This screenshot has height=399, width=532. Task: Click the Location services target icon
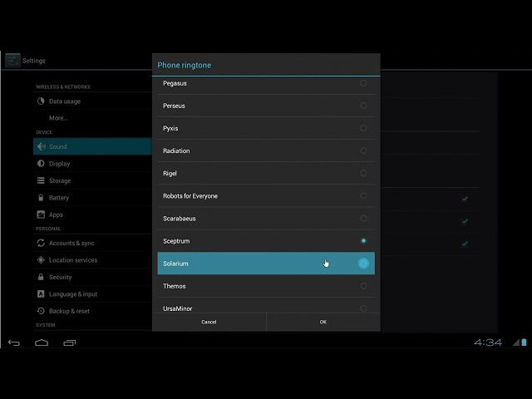pyautogui.click(x=41, y=260)
